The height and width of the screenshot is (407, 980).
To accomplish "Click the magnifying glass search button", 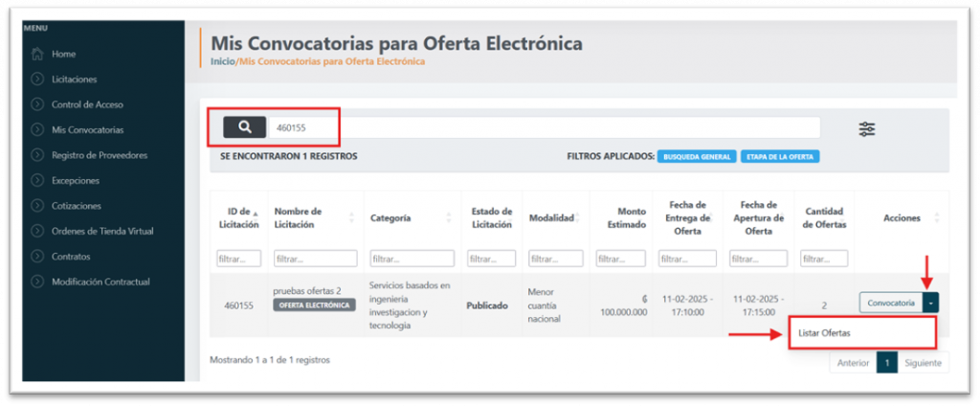I will point(245,126).
